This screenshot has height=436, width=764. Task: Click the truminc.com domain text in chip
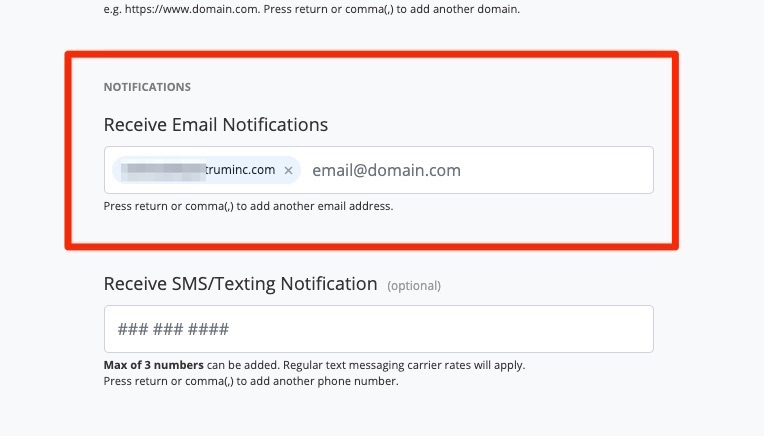pos(239,170)
